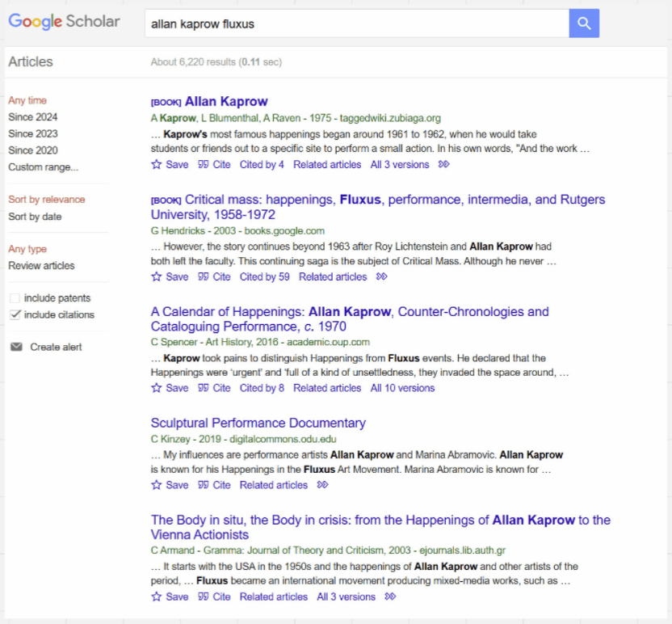Click the envelope Create alert icon
Screen dimensions: 672x624
16,347
